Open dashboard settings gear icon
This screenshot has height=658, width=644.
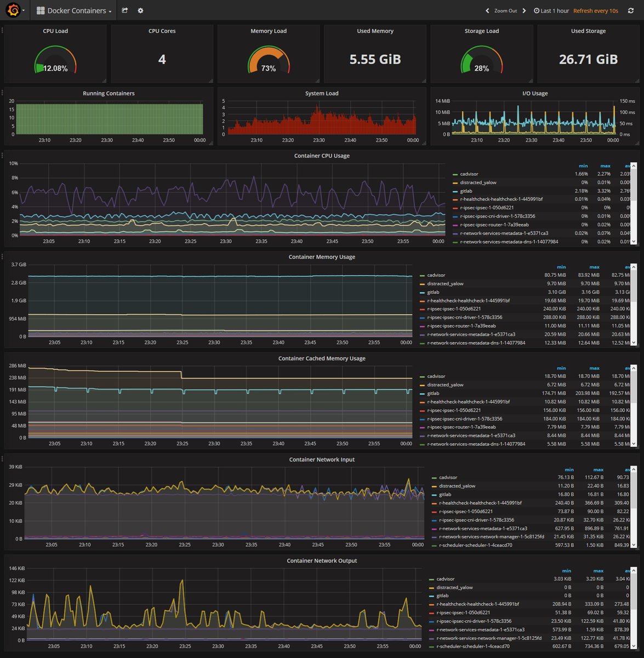pyautogui.click(x=140, y=10)
